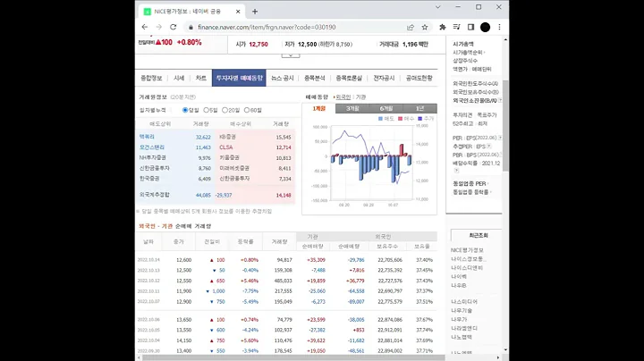Click the KB증권 buyer row
644x361 pixels.
click(x=256, y=137)
